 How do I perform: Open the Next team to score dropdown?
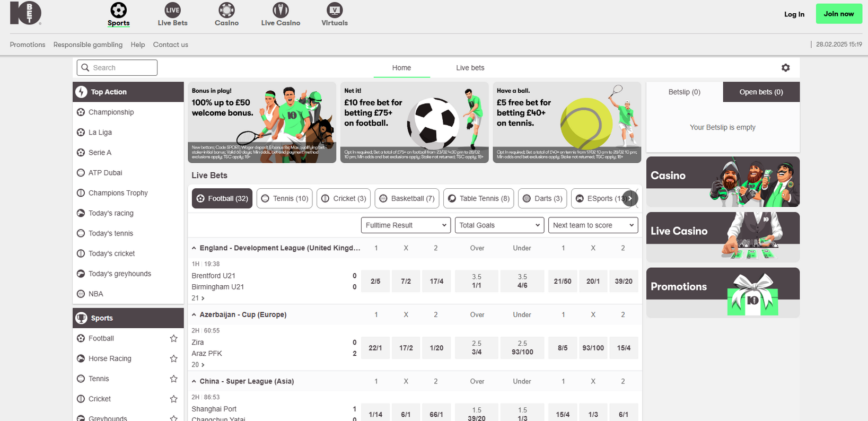593,225
